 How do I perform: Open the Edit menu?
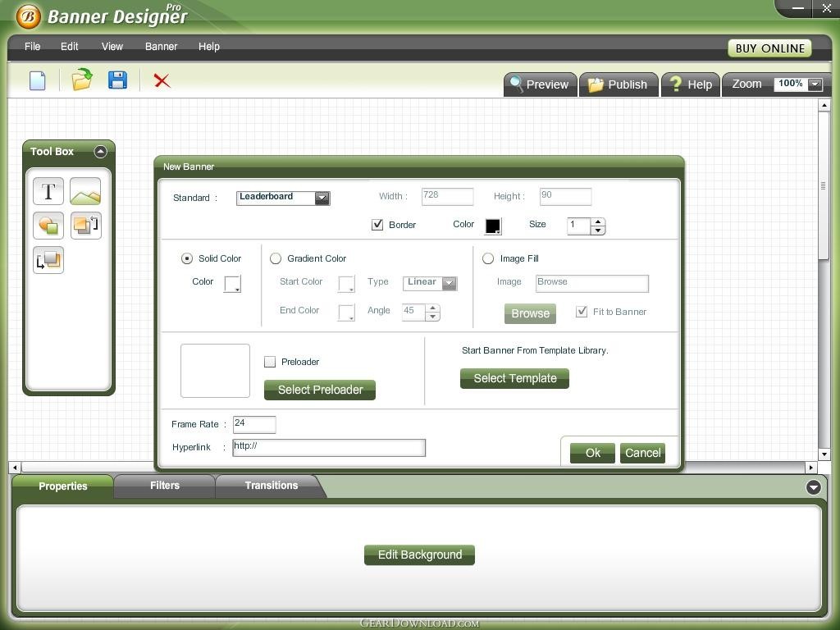[69, 47]
